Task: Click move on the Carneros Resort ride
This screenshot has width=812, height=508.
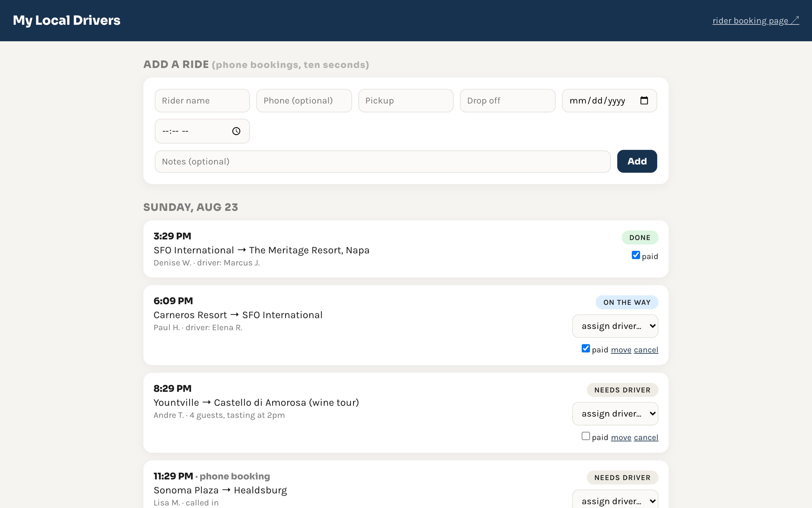Action: [x=621, y=350]
